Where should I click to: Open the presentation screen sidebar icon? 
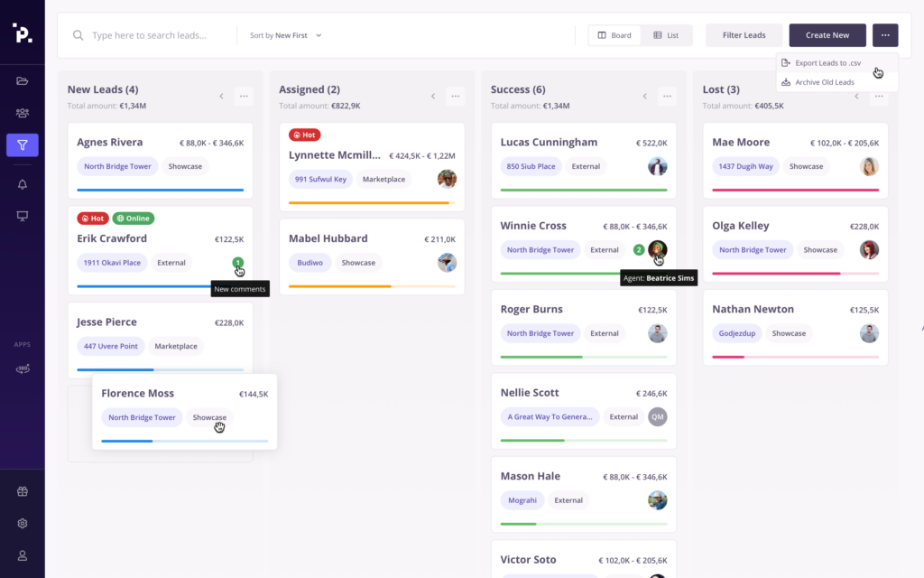click(x=23, y=216)
